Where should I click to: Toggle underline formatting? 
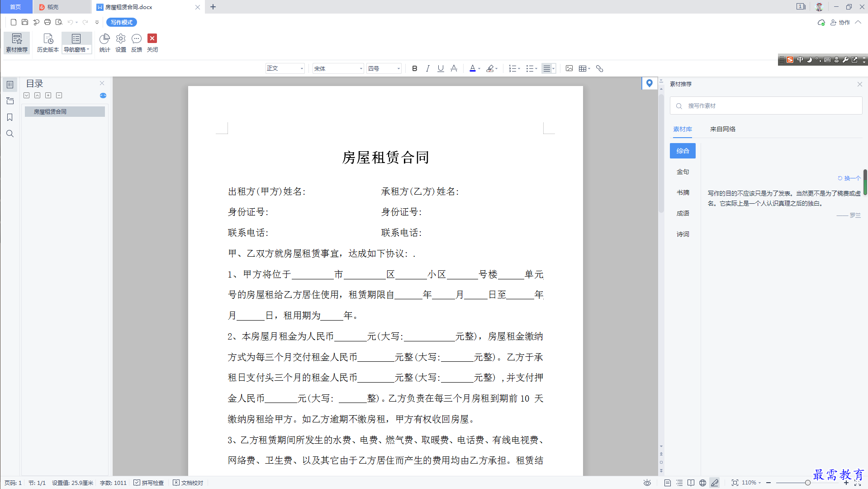click(441, 68)
